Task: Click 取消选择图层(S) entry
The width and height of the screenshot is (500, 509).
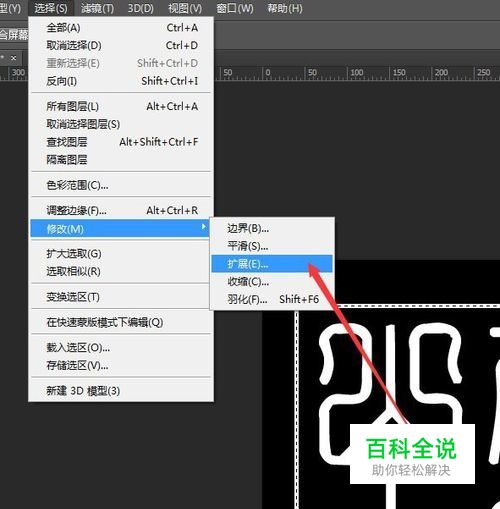Action: pos(122,124)
